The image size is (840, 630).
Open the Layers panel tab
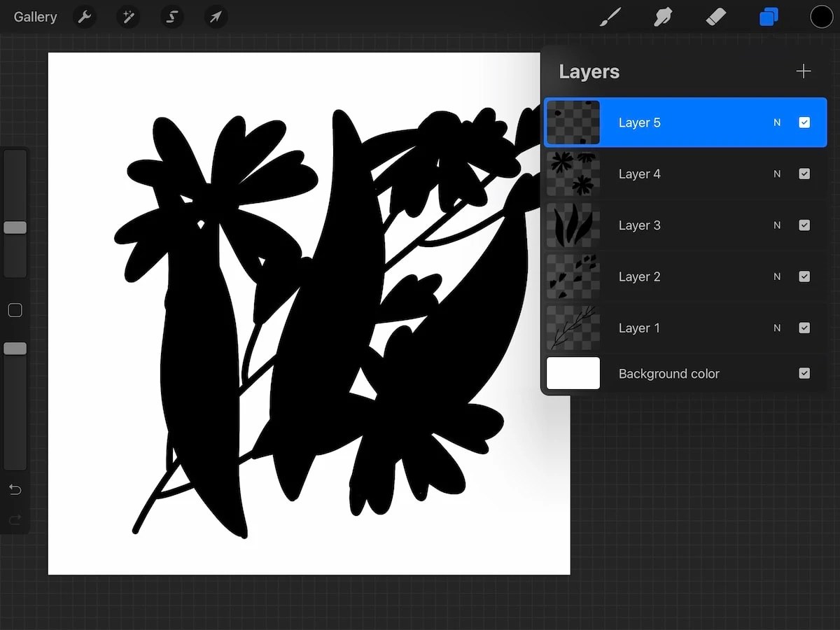tap(769, 17)
